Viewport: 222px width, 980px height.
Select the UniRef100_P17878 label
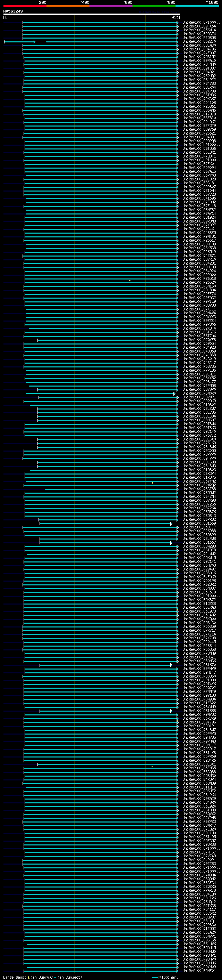(x=199, y=114)
